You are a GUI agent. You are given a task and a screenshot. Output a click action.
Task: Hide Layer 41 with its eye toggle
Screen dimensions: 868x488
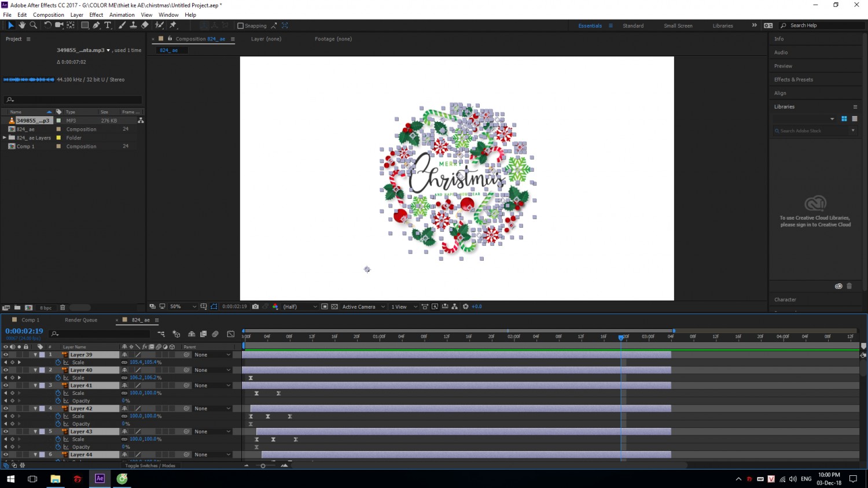click(6, 385)
